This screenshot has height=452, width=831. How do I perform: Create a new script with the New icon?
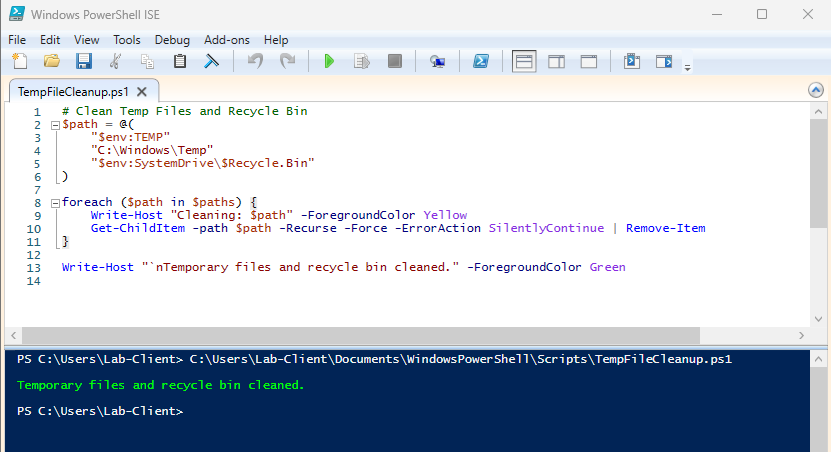pos(20,61)
